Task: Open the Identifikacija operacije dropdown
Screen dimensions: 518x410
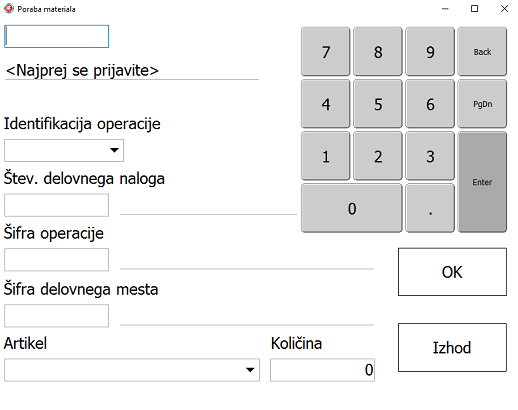Action: (x=64, y=150)
